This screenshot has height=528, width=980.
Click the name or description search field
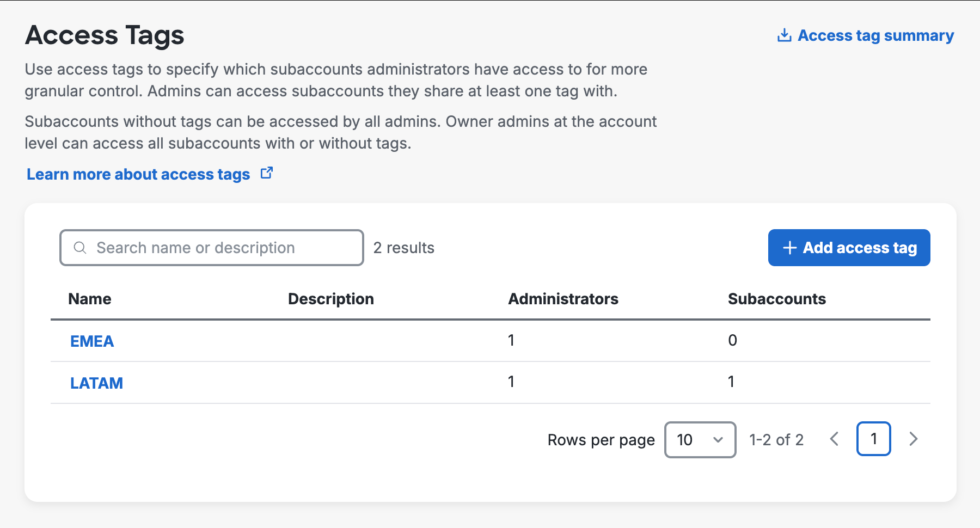click(212, 248)
